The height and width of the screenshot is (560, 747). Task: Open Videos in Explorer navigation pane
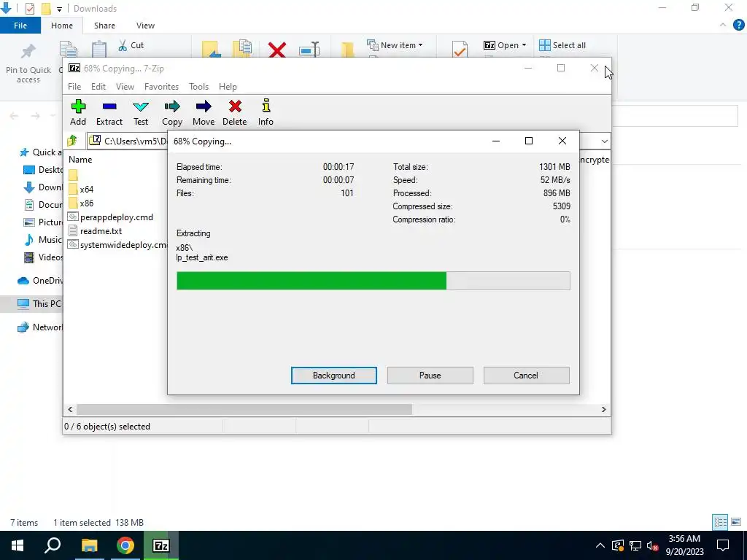(42, 257)
